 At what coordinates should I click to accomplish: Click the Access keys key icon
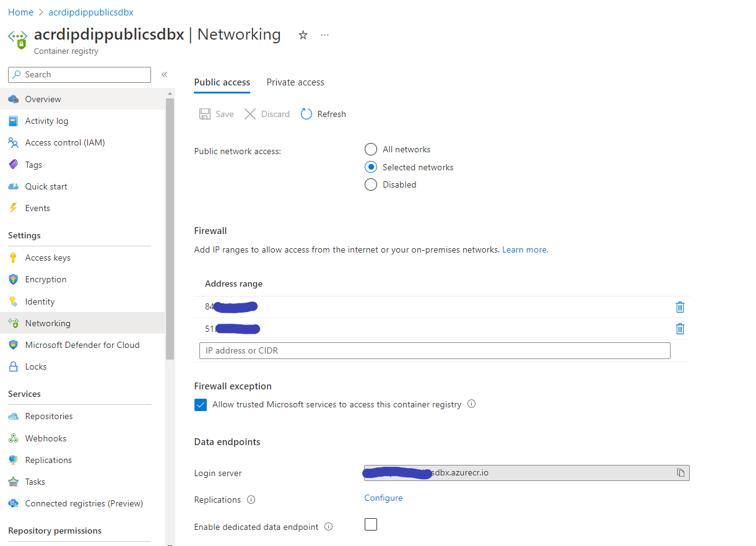[x=13, y=258]
